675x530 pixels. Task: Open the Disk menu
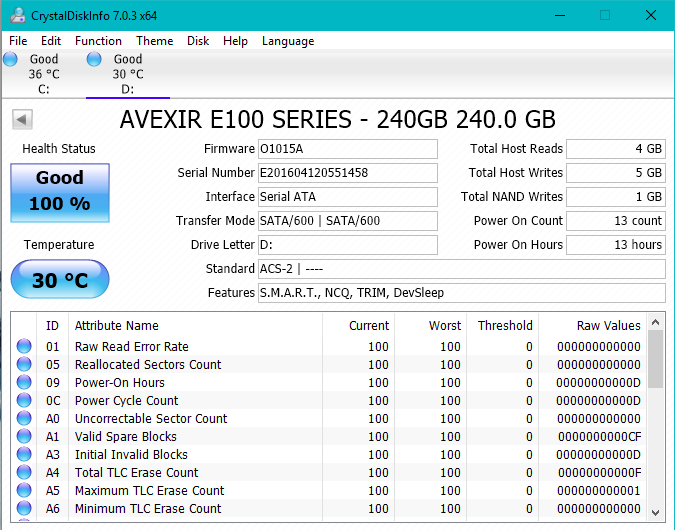point(198,41)
